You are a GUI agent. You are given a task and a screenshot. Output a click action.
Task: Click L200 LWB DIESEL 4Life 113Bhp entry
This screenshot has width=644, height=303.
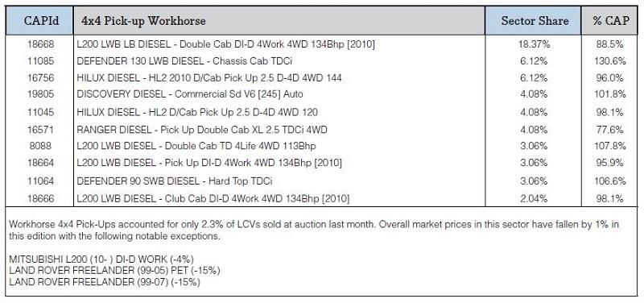coord(196,146)
